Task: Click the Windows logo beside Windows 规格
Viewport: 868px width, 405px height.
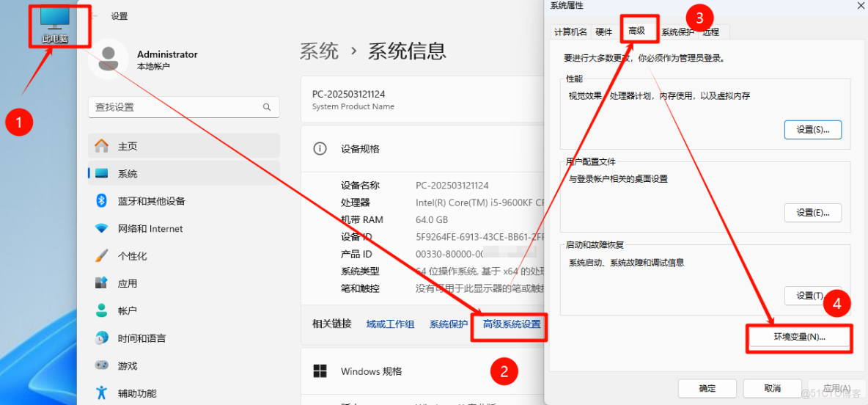Action: (x=320, y=371)
